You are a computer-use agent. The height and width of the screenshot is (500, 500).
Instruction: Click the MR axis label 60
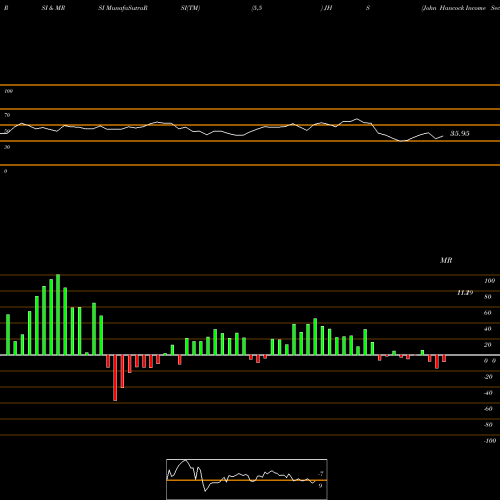(488, 313)
